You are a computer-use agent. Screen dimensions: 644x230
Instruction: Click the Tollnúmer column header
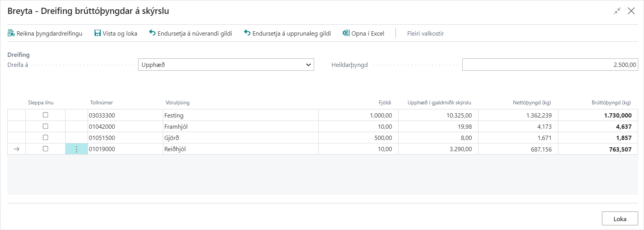(x=101, y=103)
